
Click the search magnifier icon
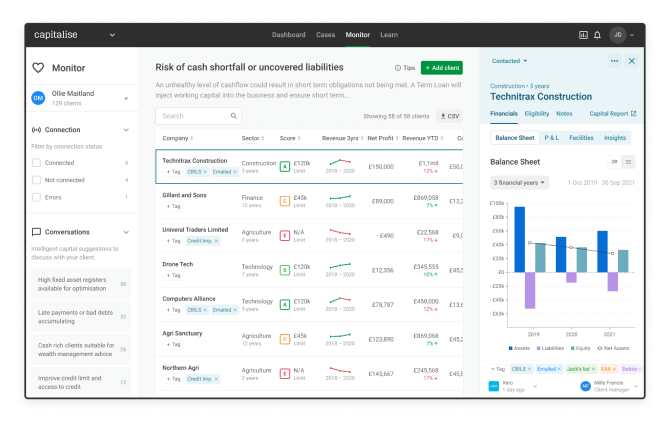coord(234,116)
